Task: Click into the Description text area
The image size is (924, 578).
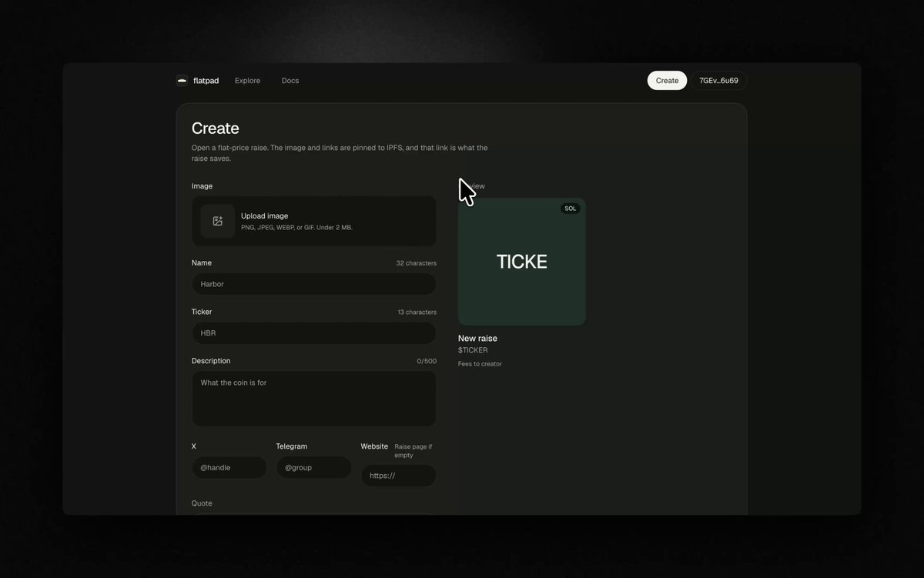Action: click(x=314, y=399)
